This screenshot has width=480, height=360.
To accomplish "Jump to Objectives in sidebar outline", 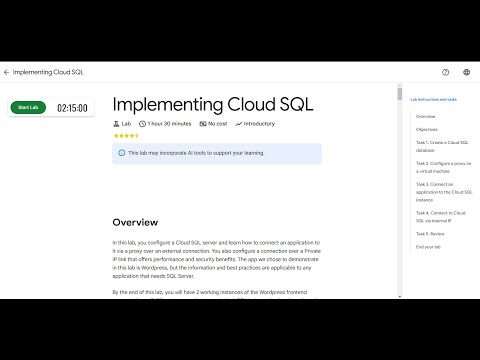I will [x=427, y=129].
